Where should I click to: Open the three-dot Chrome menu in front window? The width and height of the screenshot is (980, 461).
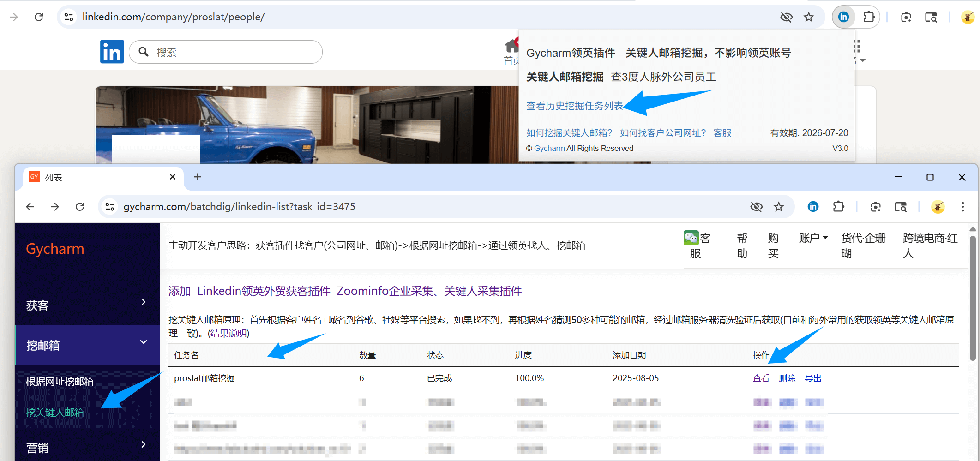(x=962, y=207)
